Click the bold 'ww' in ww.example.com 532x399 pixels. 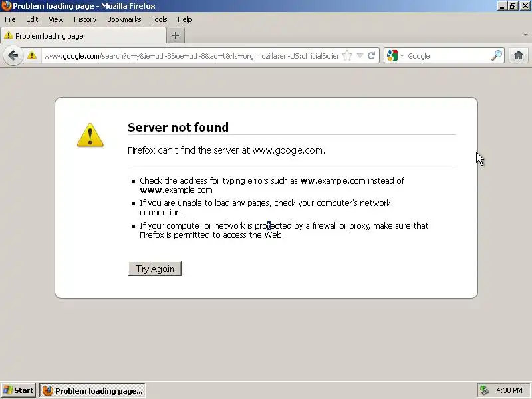coord(308,180)
